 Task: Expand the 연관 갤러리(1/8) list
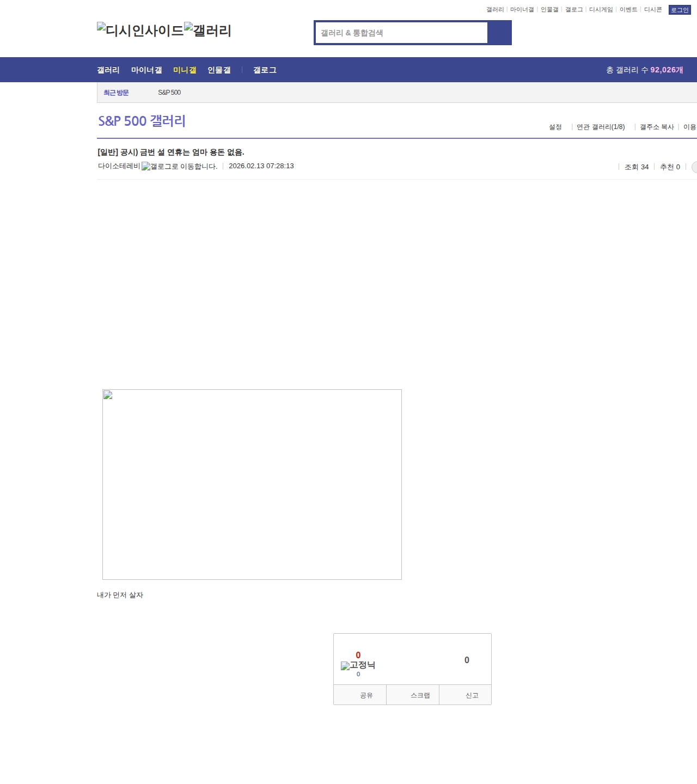(601, 127)
